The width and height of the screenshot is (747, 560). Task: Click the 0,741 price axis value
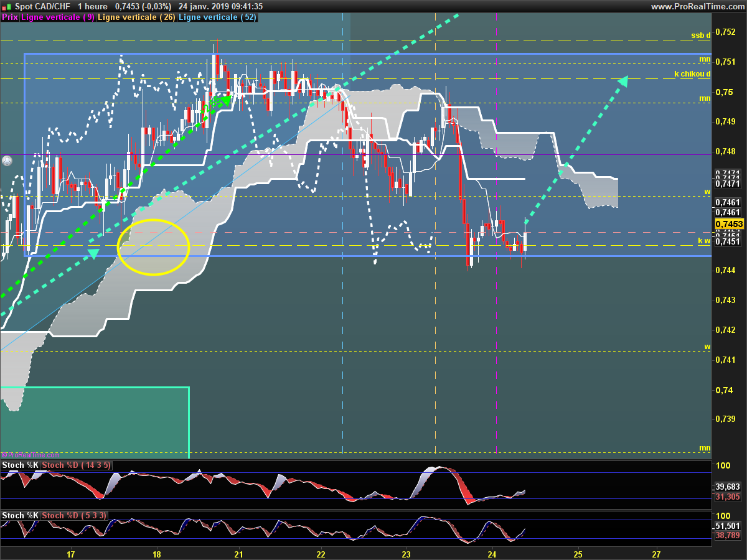coord(726,360)
